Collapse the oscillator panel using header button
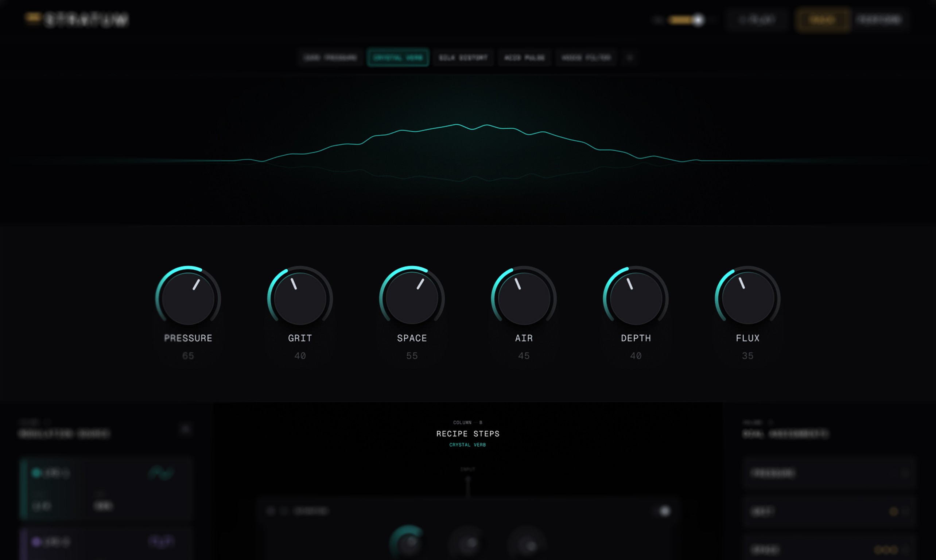The height and width of the screenshot is (560, 936). point(185,429)
